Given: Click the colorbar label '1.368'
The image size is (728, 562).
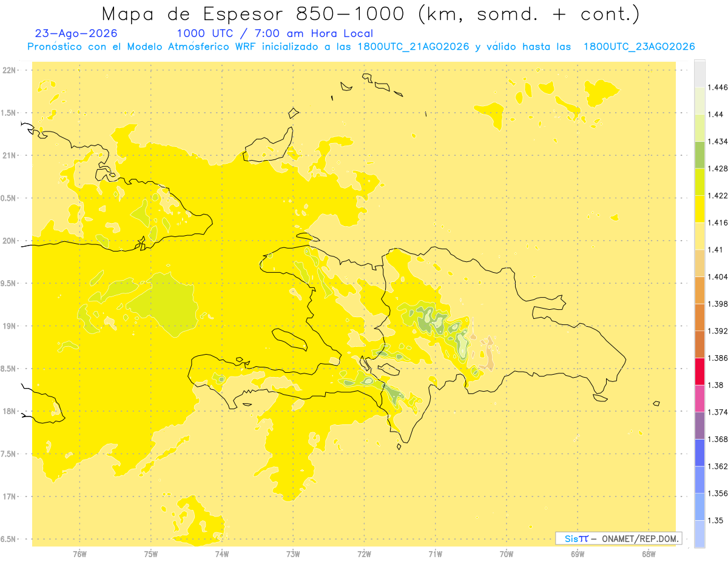Looking at the screenshot, I should (718, 439).
